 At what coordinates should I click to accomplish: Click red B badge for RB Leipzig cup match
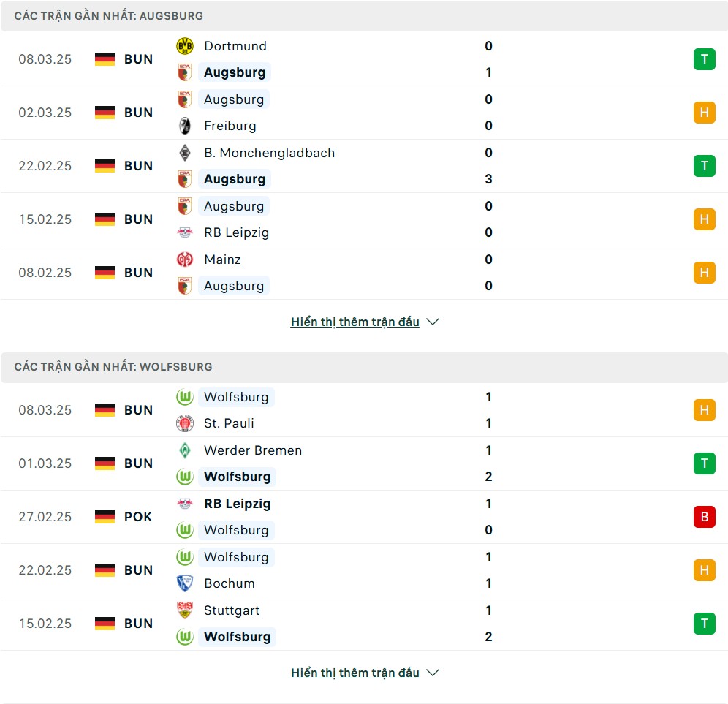click(705, 517)
